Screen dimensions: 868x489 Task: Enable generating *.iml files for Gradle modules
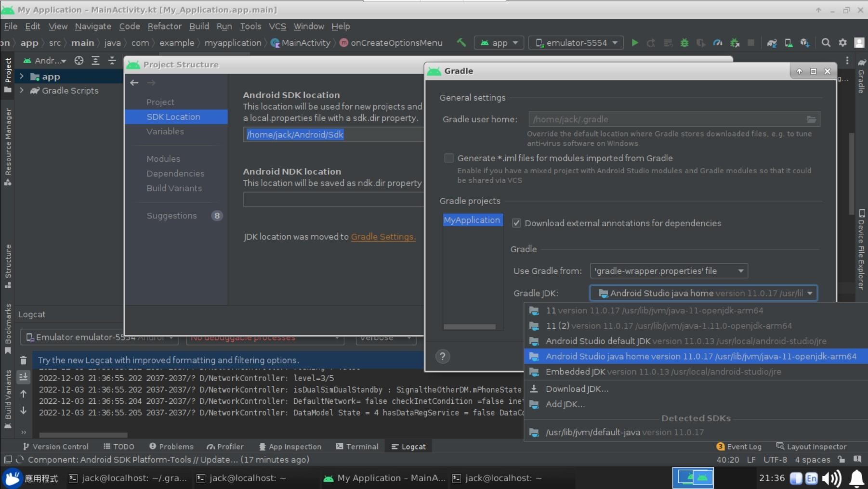coord(449,158)
